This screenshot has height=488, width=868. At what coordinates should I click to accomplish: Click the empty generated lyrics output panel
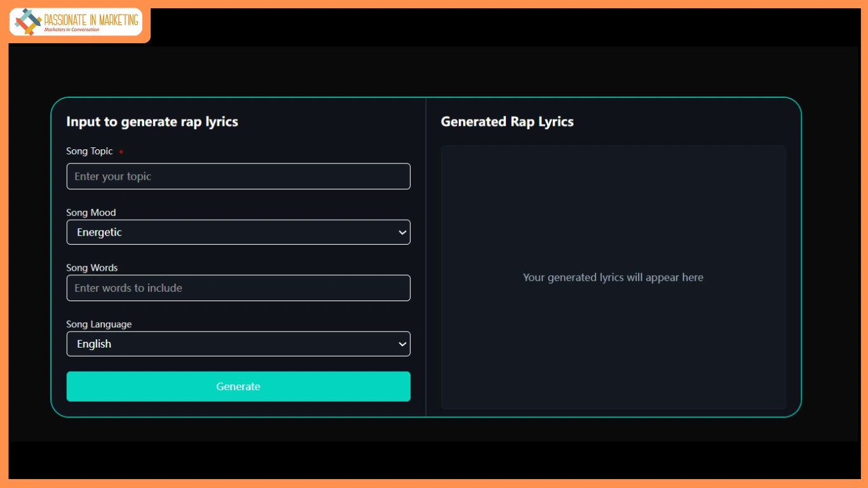pos(613,210)
